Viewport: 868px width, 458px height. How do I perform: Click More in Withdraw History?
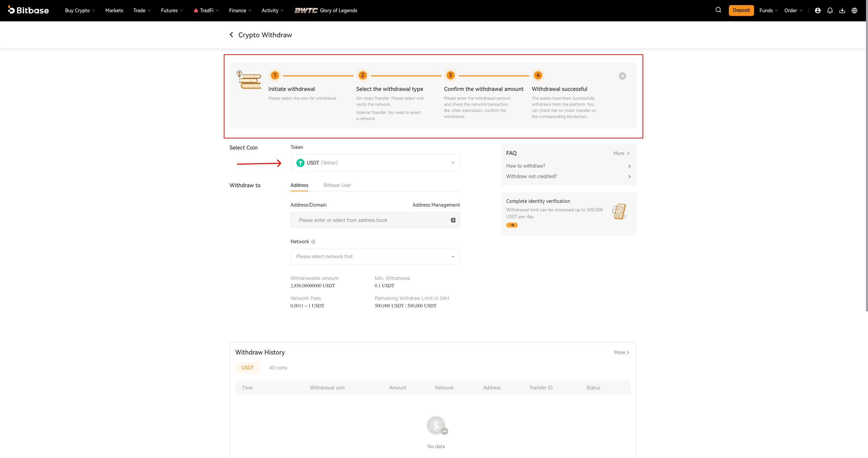(x=622, y=352)
